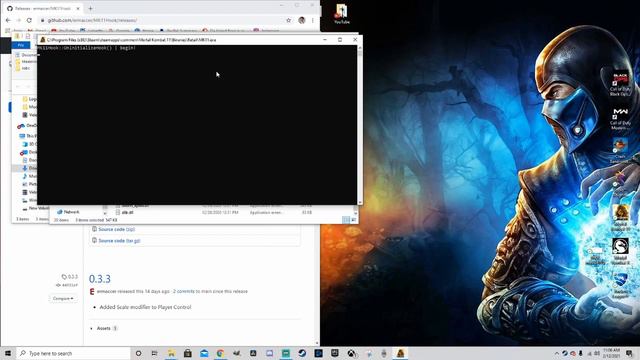Open the Mail app in the taskbar
The width and height of the screenshot is (640, 360).
pos(204,353)
